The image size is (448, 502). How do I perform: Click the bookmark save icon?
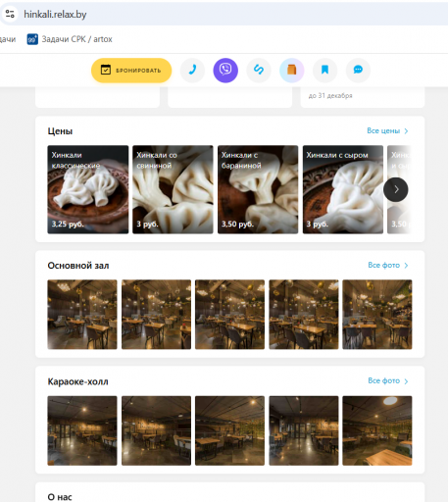click(x=324, y=70)
